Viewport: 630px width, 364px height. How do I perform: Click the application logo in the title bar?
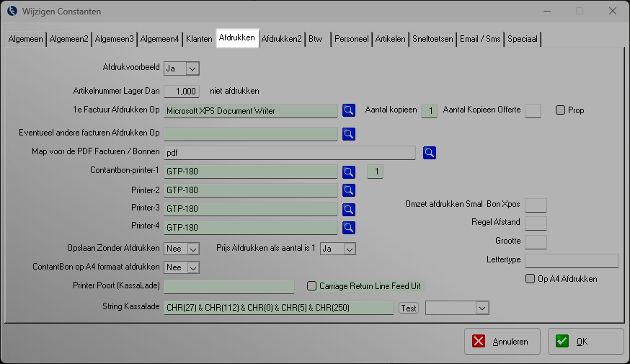coord(12,12)
